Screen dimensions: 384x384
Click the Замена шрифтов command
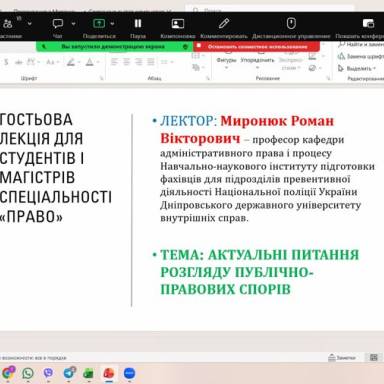(361, 56)
